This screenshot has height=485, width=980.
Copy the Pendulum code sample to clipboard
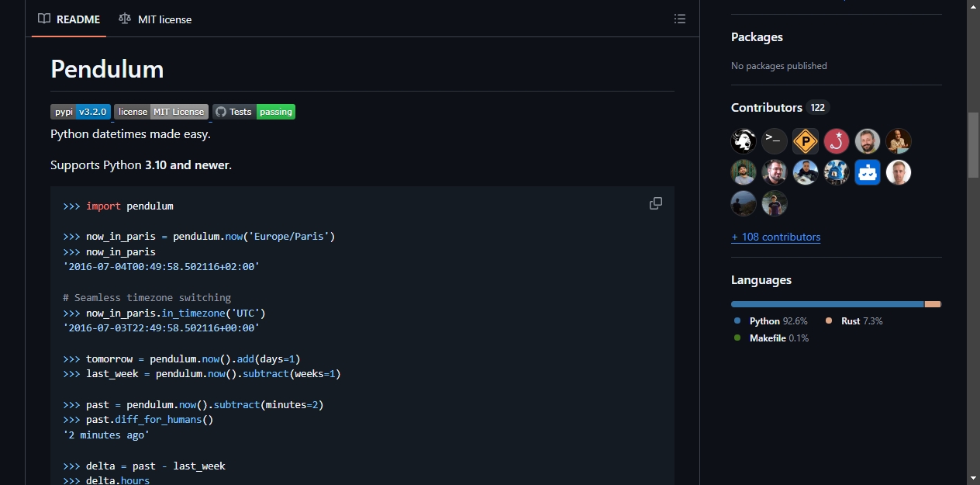click(656, 203)
